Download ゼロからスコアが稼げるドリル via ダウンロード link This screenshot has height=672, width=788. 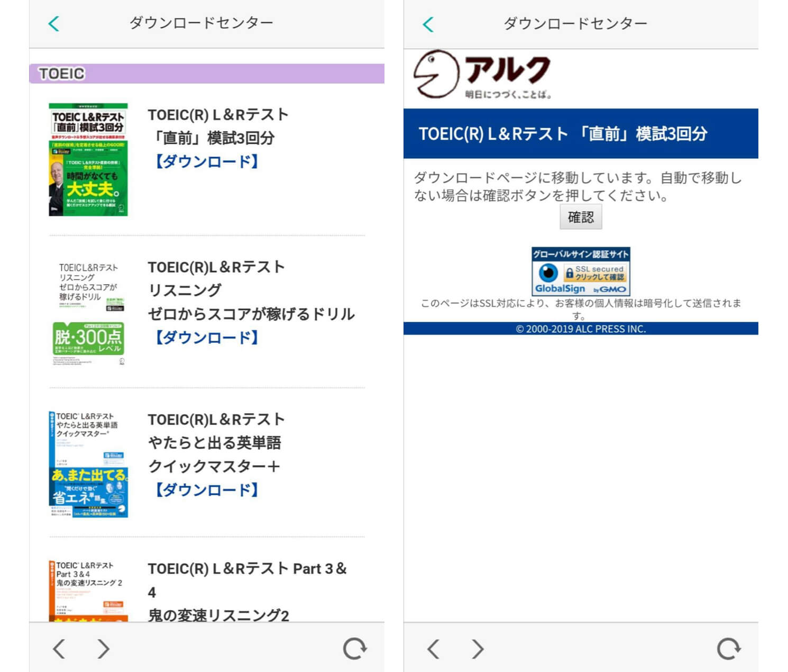(x=206, y=338)
